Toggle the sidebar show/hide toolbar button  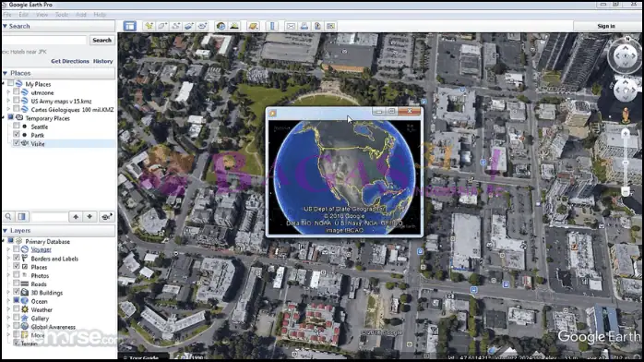(x=129, y=26)
